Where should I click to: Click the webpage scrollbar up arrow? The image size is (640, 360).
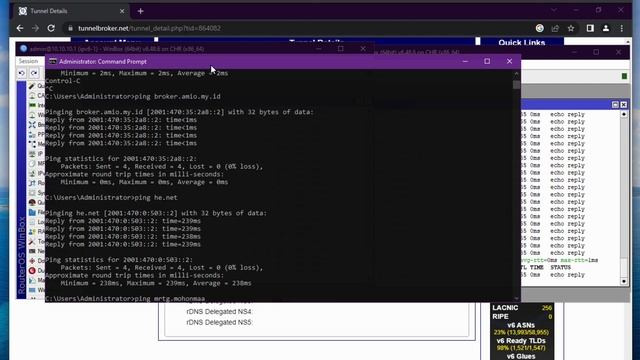coord(628,42)
